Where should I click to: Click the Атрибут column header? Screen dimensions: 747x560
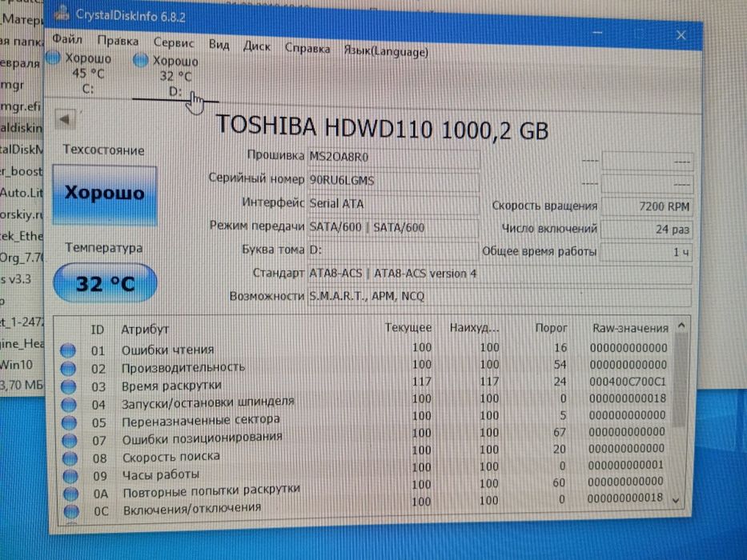click(x=145, y=330)
